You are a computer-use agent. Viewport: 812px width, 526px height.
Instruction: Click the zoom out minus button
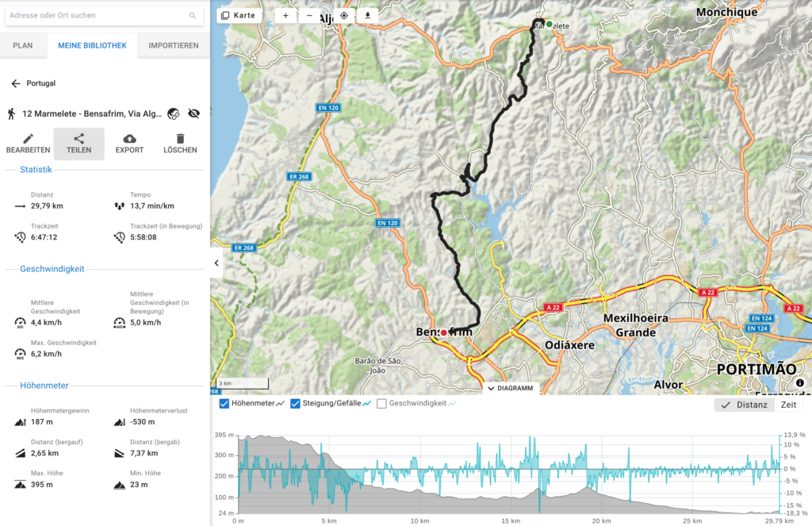coord(309,16)
